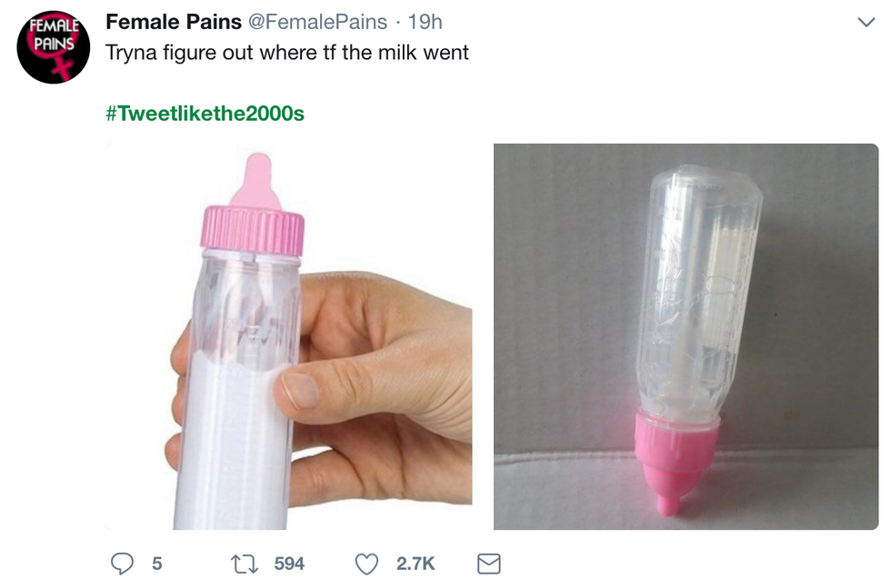The image size is (891, 588).
Task: View the right photo of the upside-down bottle
Action: pos(686,336)
